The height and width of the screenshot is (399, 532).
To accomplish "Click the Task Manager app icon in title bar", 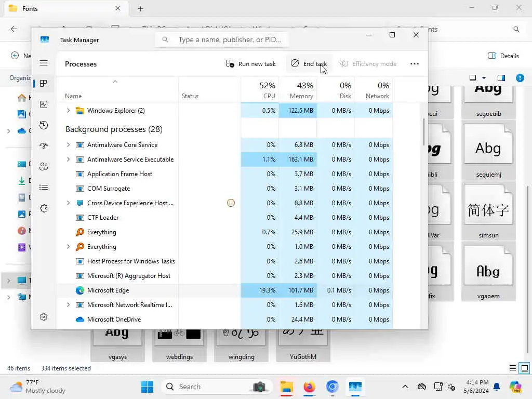I will point(45,39).
